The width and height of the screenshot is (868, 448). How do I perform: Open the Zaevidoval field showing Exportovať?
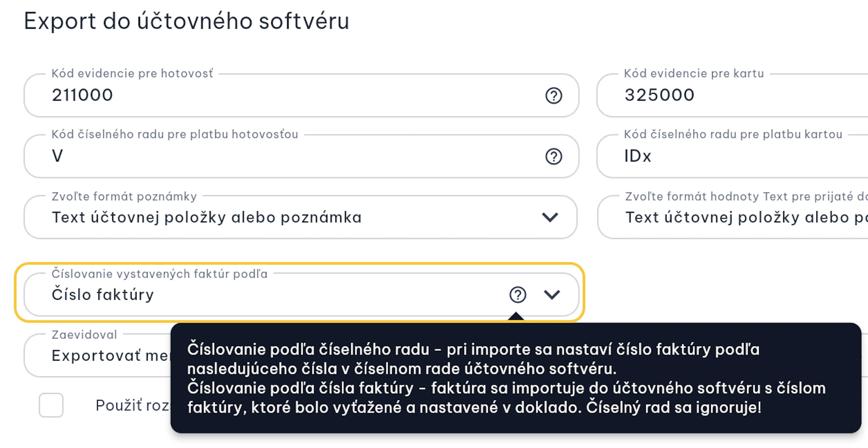tap(98, 355)
